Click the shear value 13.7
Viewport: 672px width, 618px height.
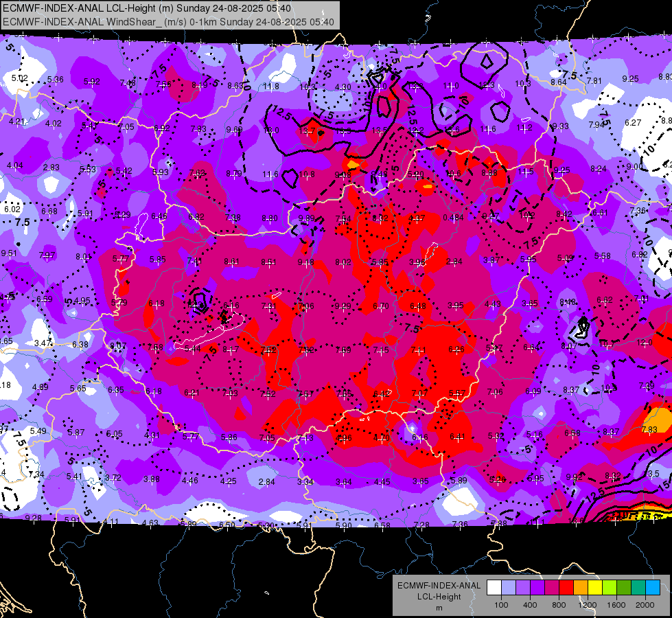click(307, 130)
